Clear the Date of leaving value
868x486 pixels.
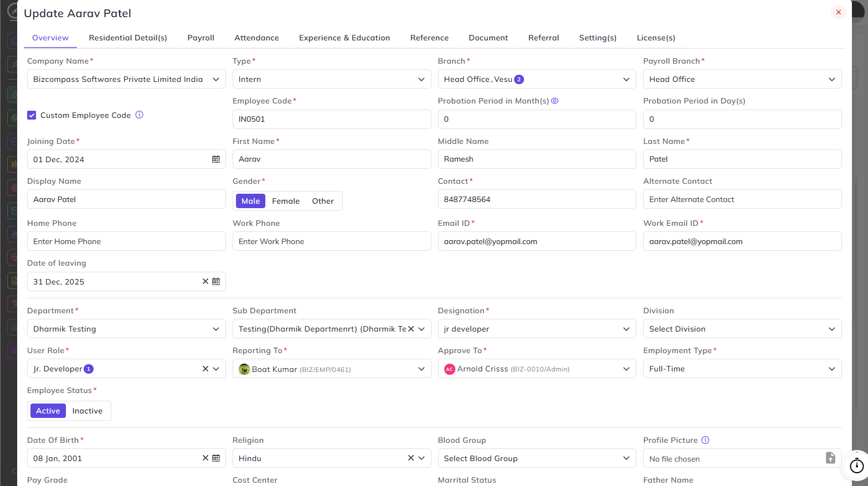tap(206, 281)
